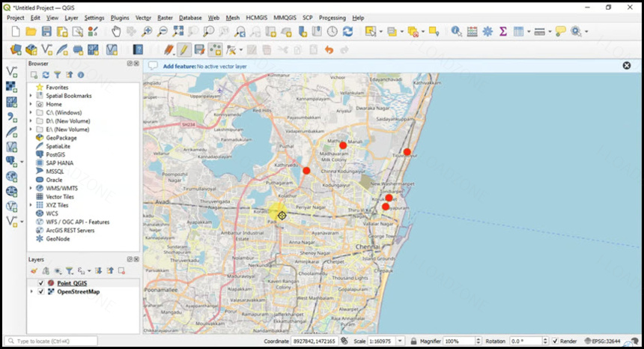
Task: Click Add Raster Layer side icon
Action: 11,87
